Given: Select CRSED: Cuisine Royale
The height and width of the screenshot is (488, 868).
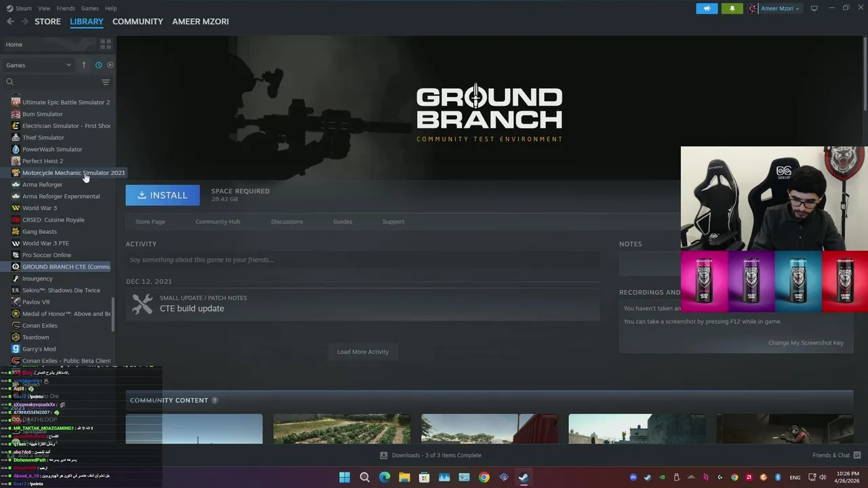Looking at the screenshot, I should [54, 220].
